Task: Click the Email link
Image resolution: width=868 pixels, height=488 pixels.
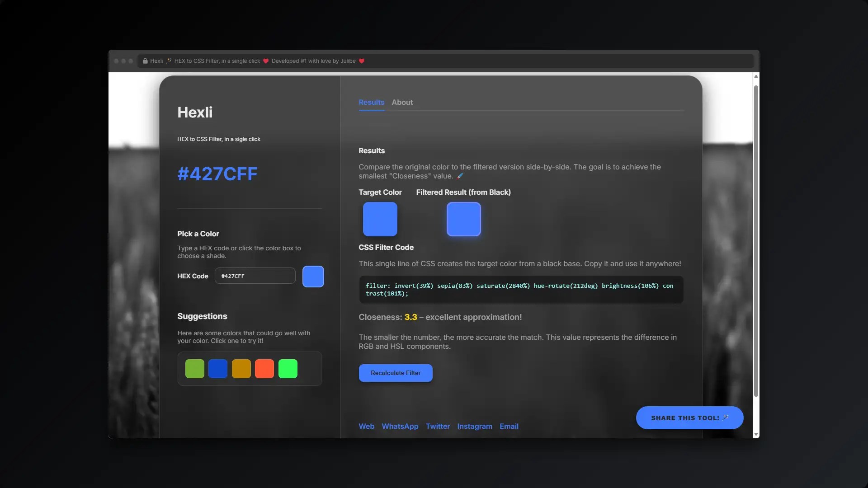Action: pyautogui.click(x=509, y=426)
